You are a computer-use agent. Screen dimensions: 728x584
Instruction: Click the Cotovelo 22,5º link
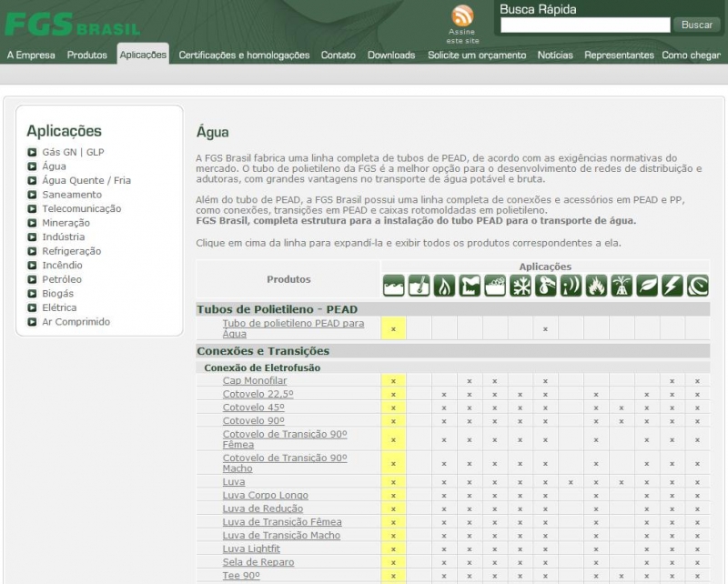click(258, 394)
